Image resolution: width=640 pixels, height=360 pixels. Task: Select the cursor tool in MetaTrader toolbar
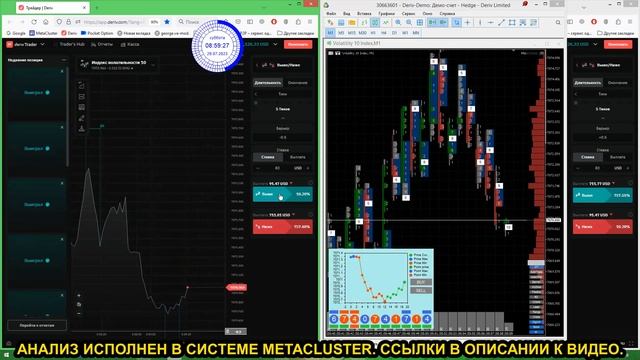pos(457,23)
